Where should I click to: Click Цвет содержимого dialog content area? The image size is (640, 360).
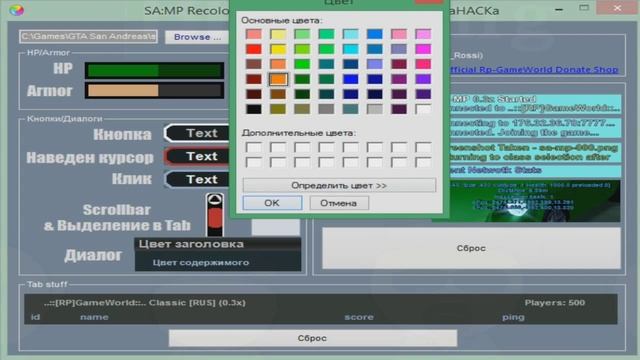[x=218, y=262]
